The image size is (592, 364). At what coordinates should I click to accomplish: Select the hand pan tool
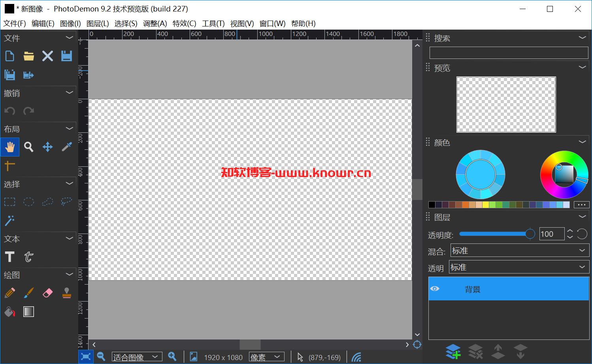(9, 147)
